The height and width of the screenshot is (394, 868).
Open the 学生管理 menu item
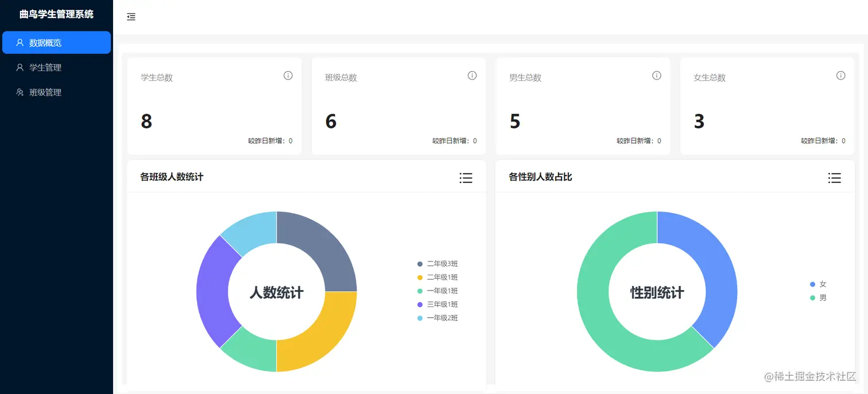(x=56, y=67)
